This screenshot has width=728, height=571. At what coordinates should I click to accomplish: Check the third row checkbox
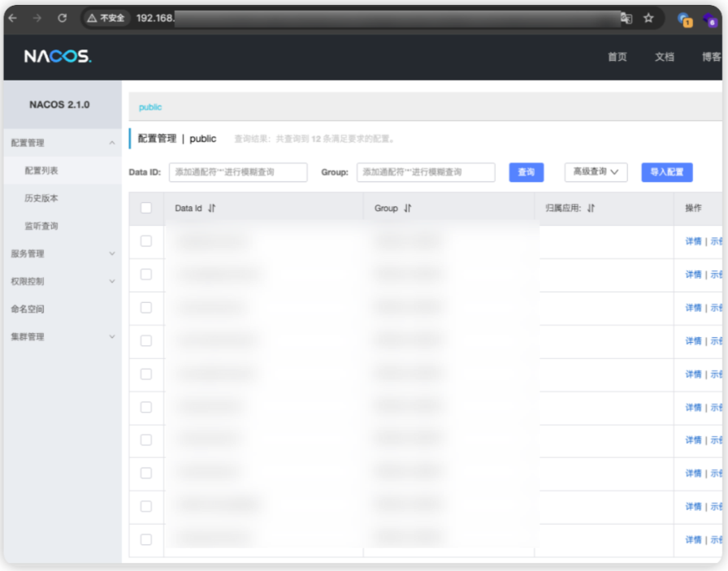tap(146, 308)
